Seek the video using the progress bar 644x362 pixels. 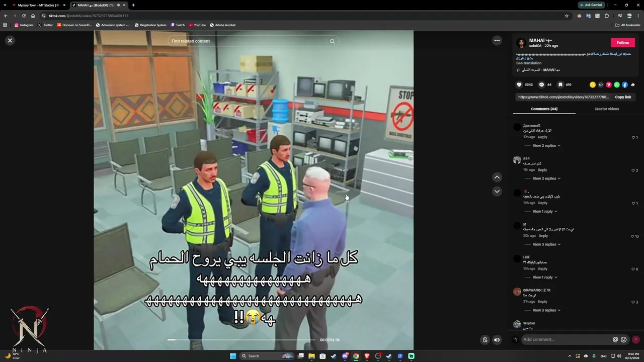[x=242, y=340]
